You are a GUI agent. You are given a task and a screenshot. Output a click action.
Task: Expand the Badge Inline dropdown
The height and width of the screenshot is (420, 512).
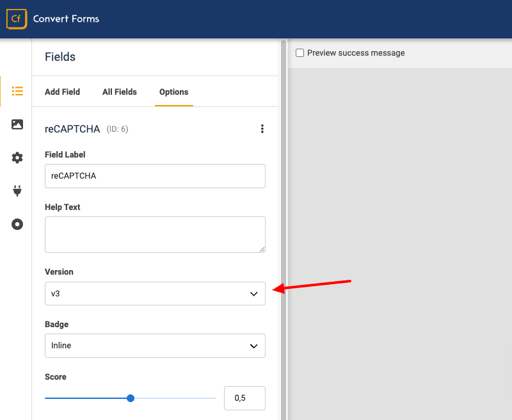(x=155, y=346)
